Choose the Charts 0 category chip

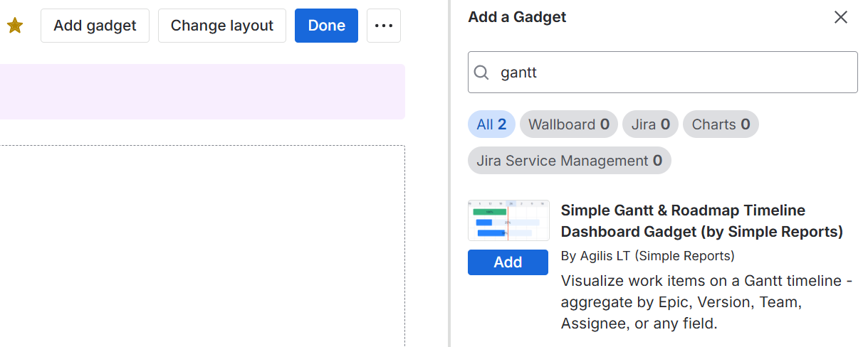pos(721,124)
